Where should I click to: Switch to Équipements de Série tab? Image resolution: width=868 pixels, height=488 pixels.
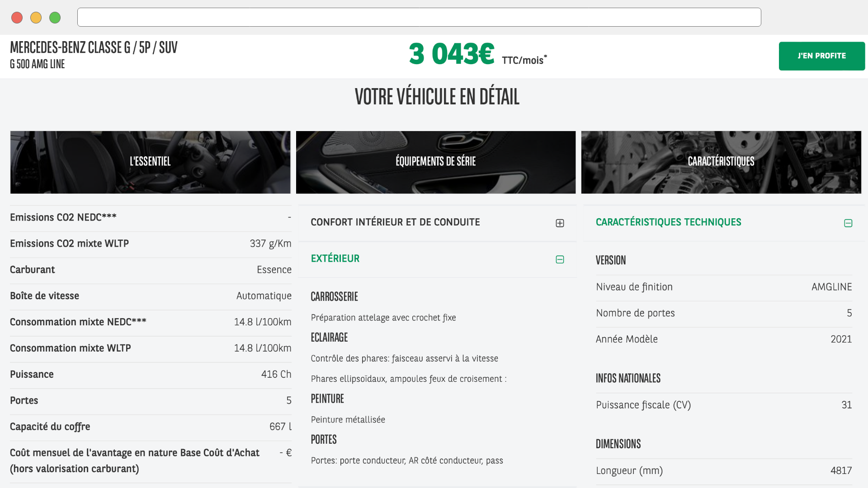coord(436,162)
